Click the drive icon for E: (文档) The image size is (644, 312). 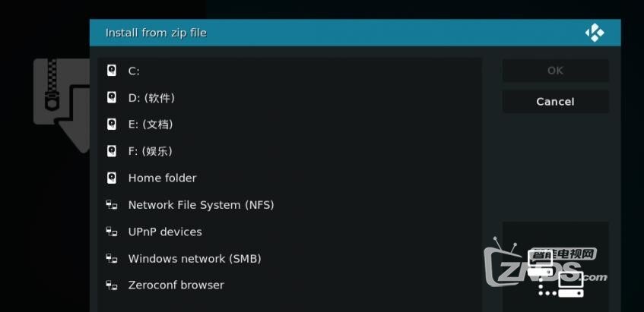111,124
